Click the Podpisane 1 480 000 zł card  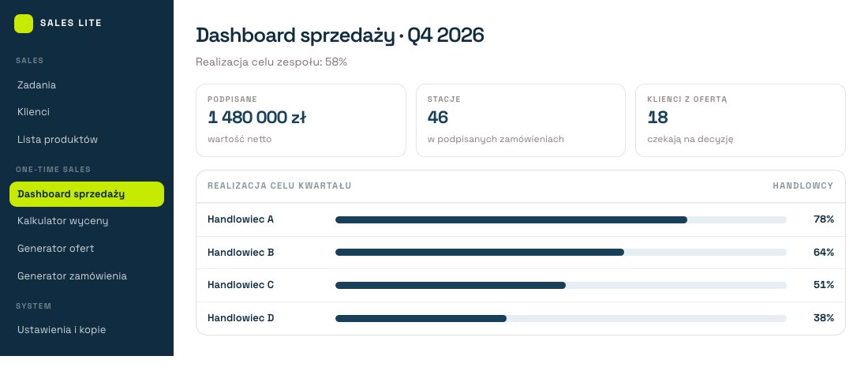(x=301, y=120)
